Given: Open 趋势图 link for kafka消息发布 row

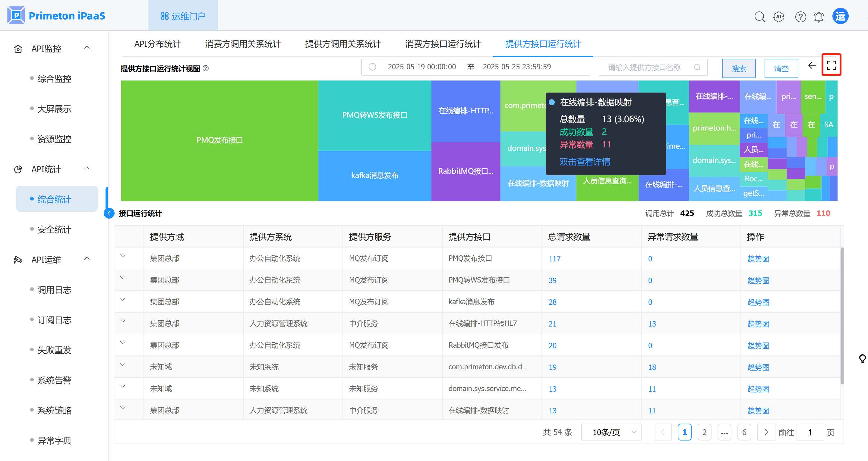Looking at the screenshot, I should pos(758,302).
